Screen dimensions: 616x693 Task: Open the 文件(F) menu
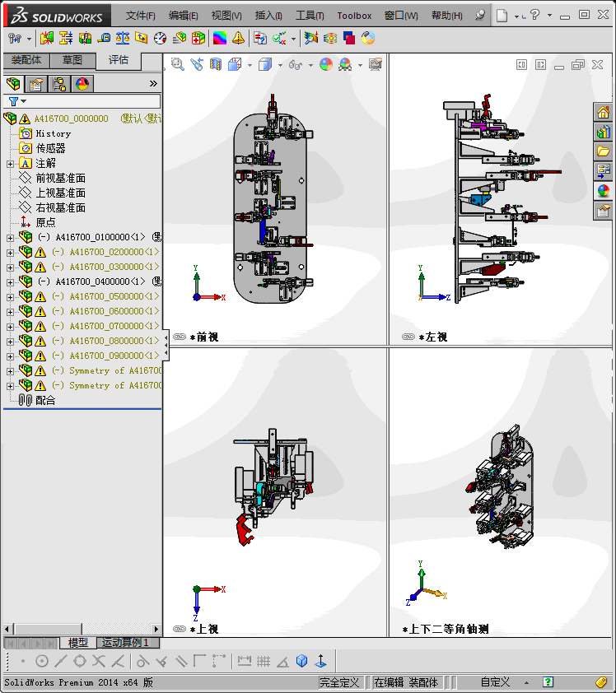click(x=140, y=16)
